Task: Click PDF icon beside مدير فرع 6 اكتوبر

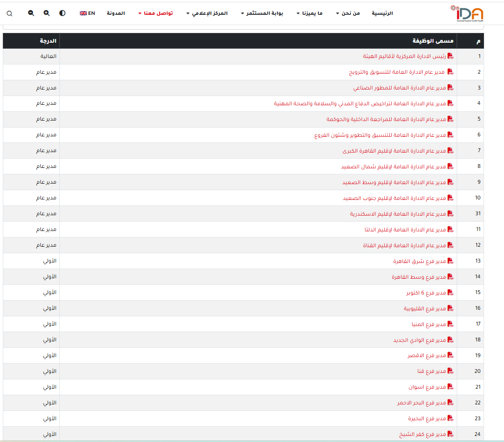Action: (x=450, y=293)
